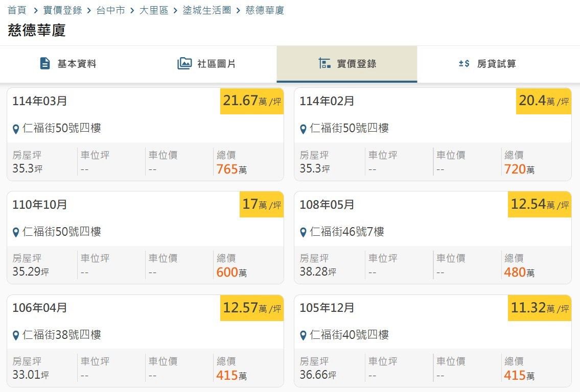Viewport: 580px width, 392px height.
Task: Click the picture icon beside 社區圖片
Action: pos(184,64)
